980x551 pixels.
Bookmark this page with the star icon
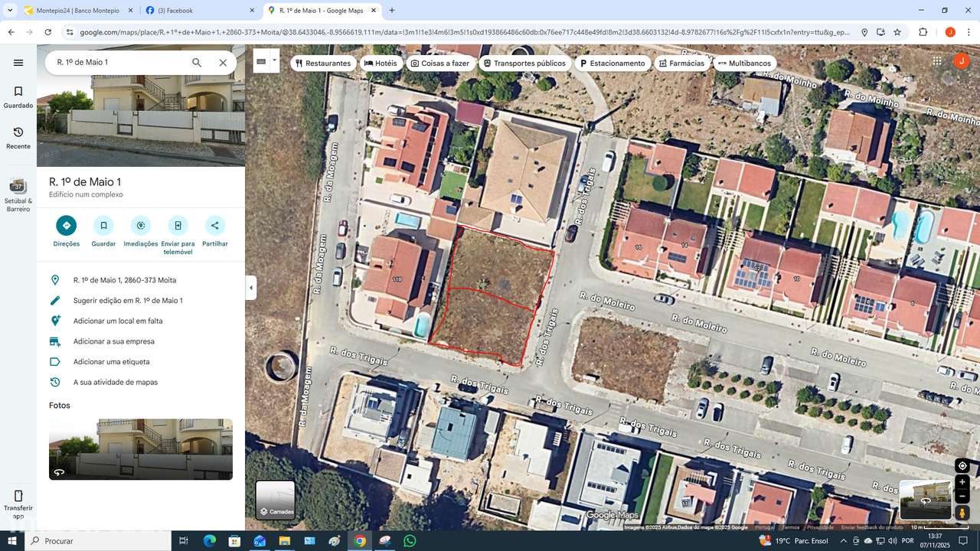[x=897, y=32]
